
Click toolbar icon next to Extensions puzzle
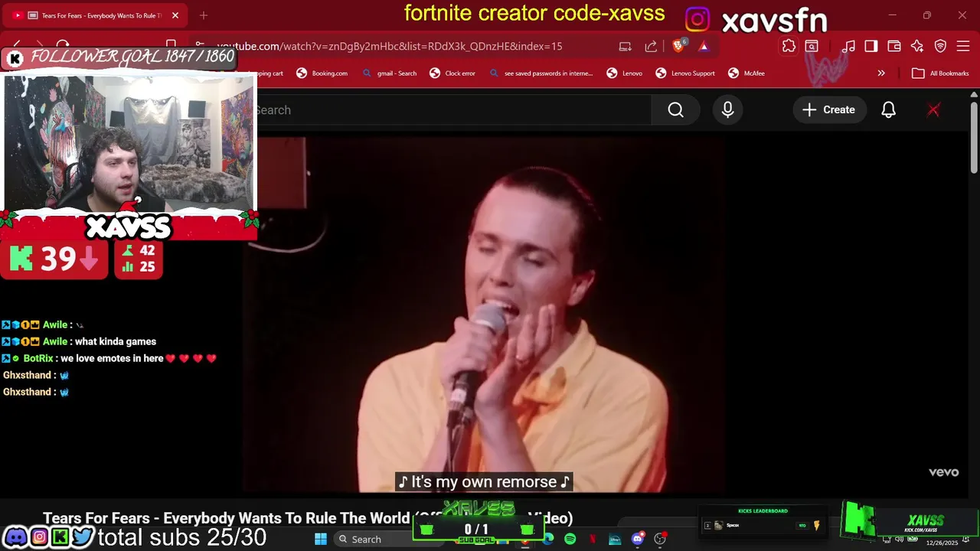812,46
